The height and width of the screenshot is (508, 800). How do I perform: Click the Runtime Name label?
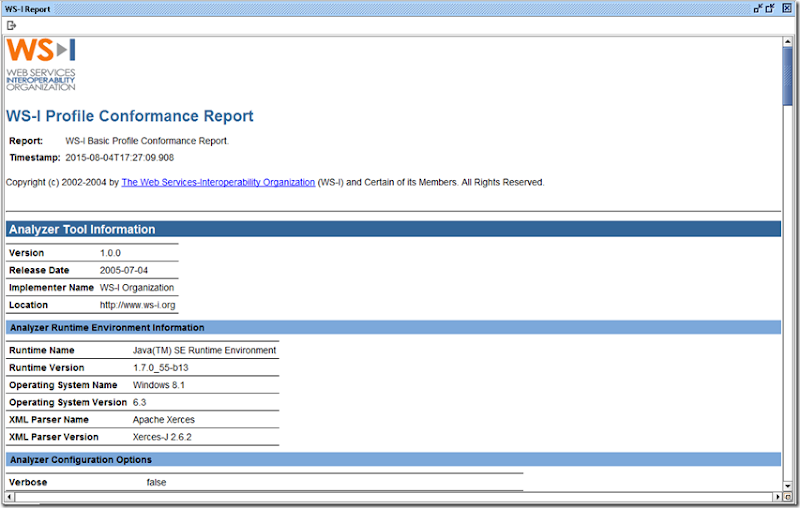coord(42,350)
